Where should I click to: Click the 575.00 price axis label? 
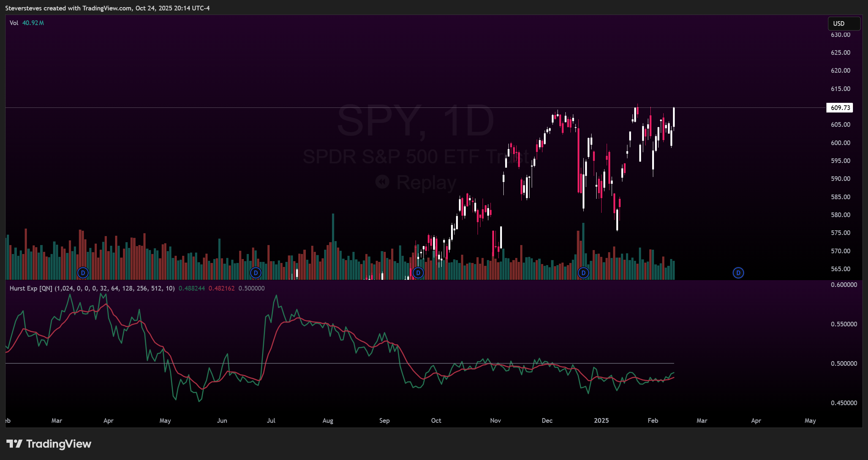pyautogui.click(x=840, y=233)
